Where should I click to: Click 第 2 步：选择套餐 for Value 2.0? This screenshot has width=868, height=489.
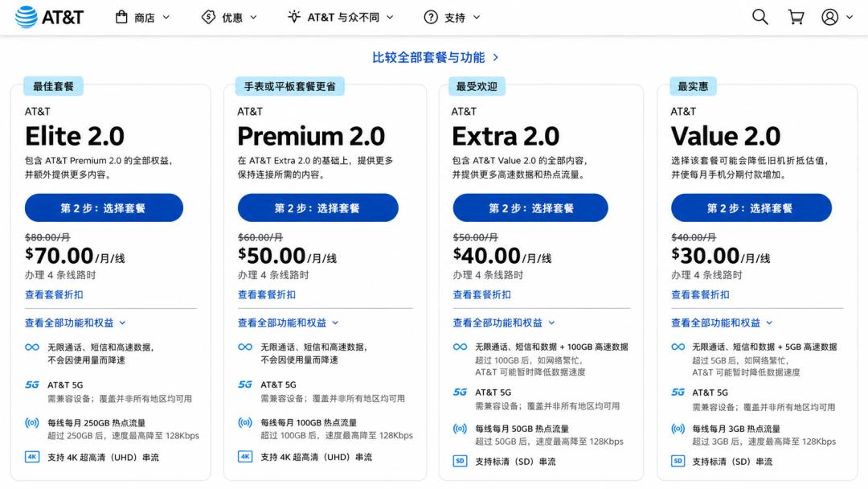(751, 208)
